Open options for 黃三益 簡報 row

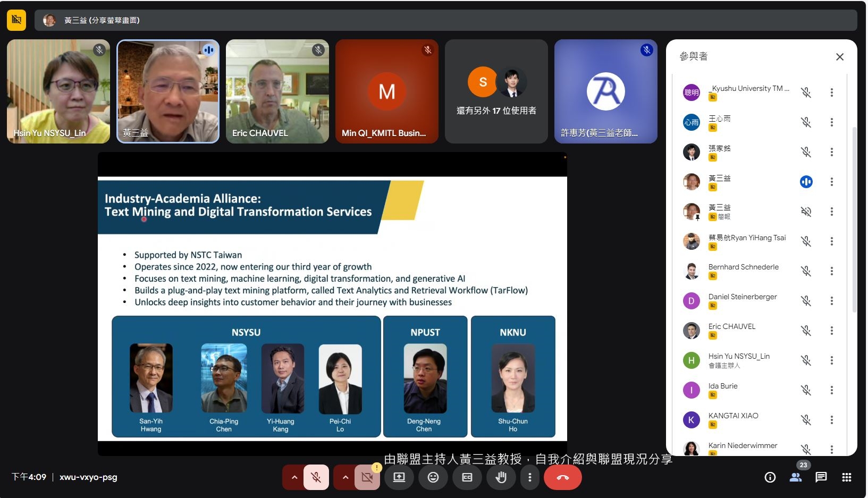(832, 212)
